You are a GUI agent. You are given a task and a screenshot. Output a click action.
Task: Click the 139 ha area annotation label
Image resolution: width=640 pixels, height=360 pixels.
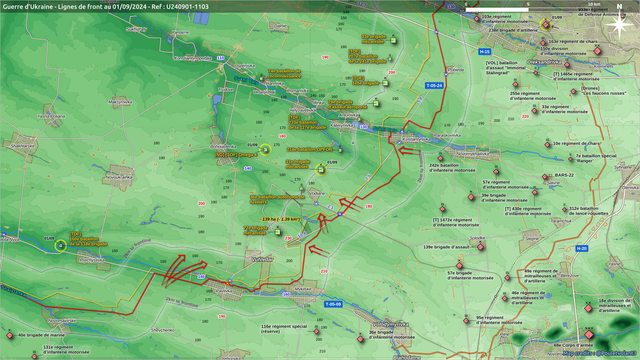281,219
